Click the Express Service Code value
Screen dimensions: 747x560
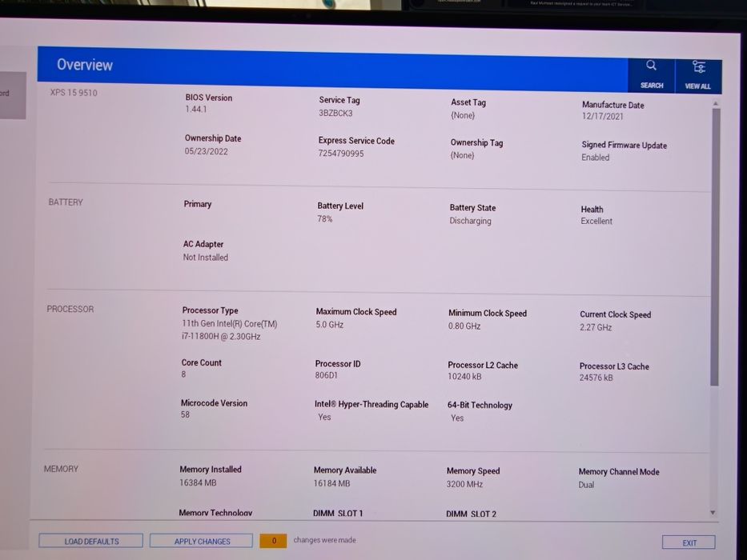[341, 154]
